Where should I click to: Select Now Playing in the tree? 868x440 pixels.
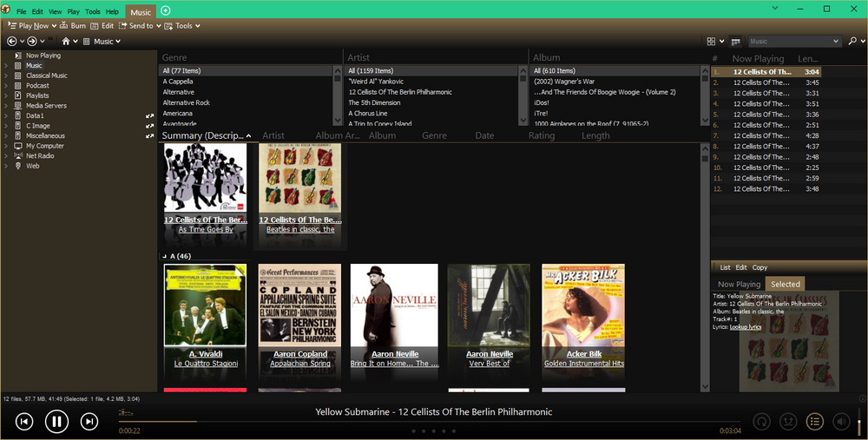point(43,56)
